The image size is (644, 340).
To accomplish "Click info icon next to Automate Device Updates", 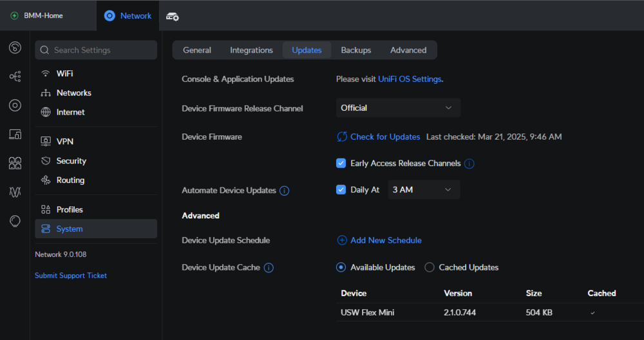I will click(284, 191).
